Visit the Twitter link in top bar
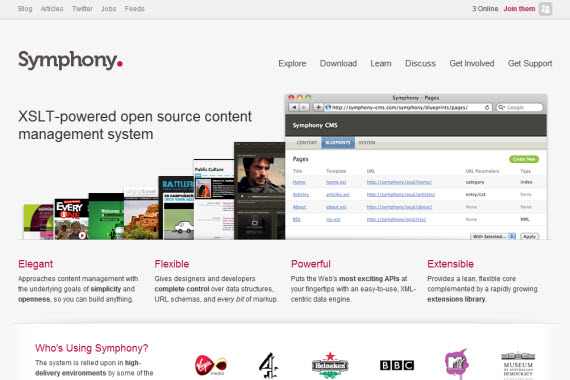 tap(83, 9)
